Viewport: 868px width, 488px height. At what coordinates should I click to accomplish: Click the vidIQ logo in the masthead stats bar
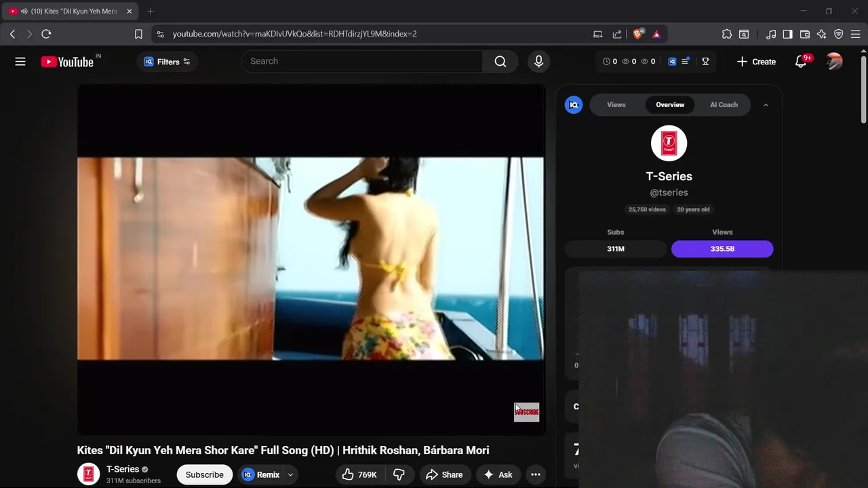click(672, 62)
